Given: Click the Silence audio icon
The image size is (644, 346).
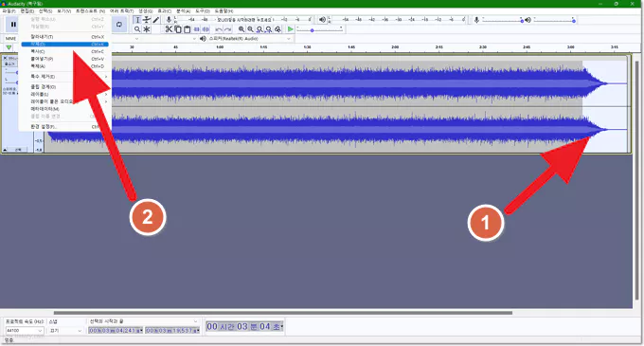Looking at the screenshot, I should point(206,29).
